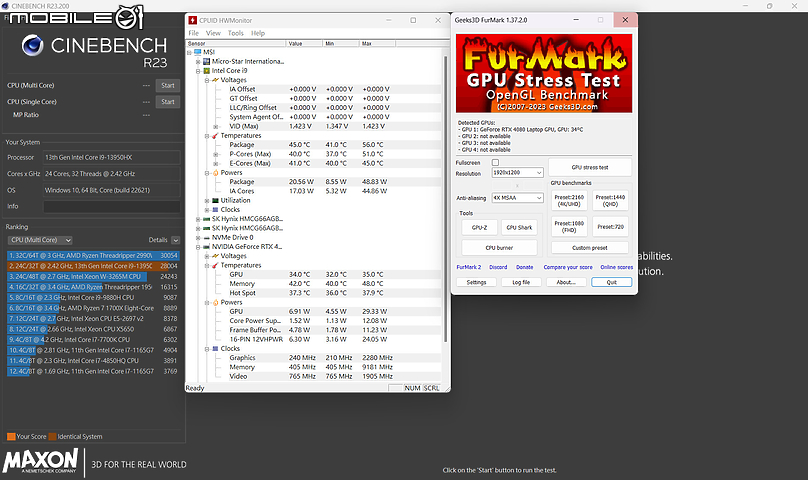The image size is (808, 480).
Task: Open the View menu in HWMonitor
Action: click(x=213, y=33)
